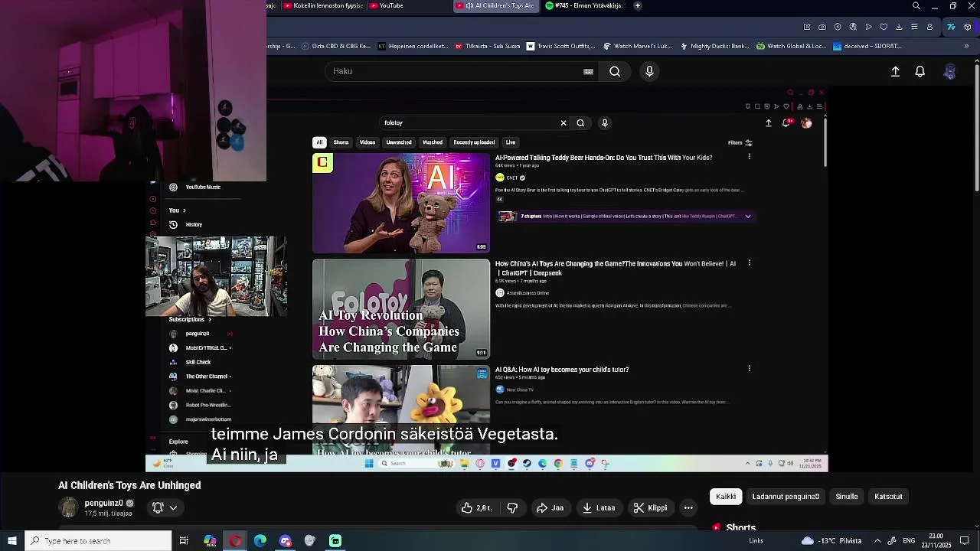Switch to the plain YouTube browser tab
Screen dimensions: 980x551
408,5
